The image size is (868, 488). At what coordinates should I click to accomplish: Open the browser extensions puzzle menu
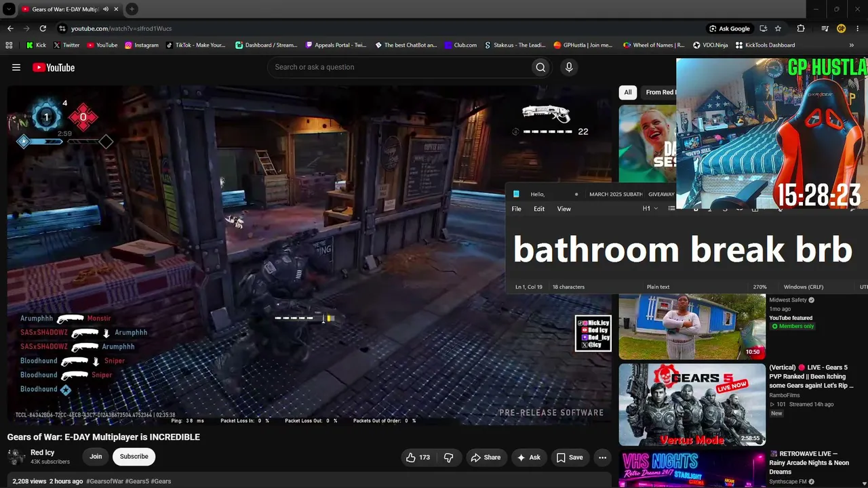point(801,28)
